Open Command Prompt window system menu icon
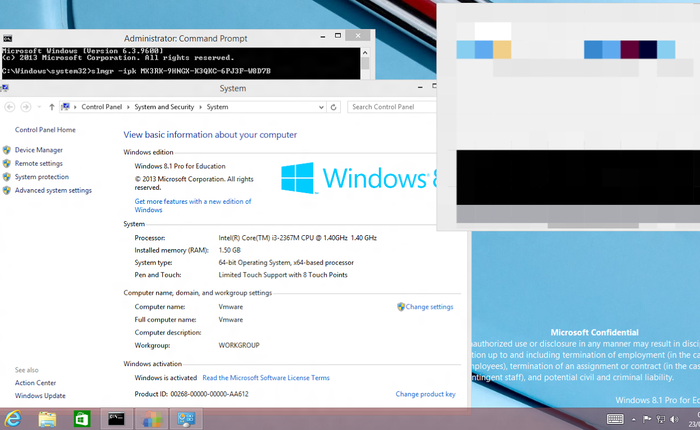The width and height of the screenshot is (700, 430). click(7, 38)
